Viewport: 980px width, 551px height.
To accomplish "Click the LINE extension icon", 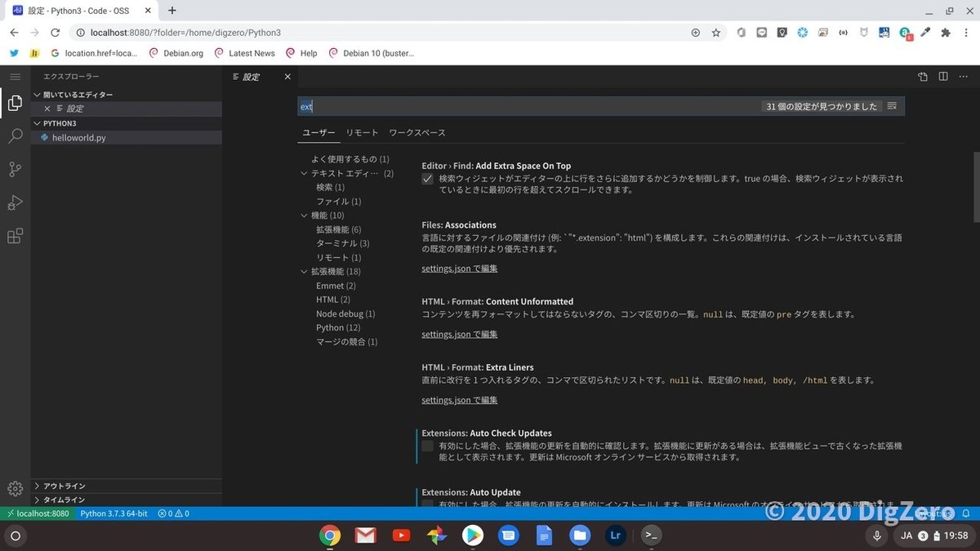I will click(762, 33).
